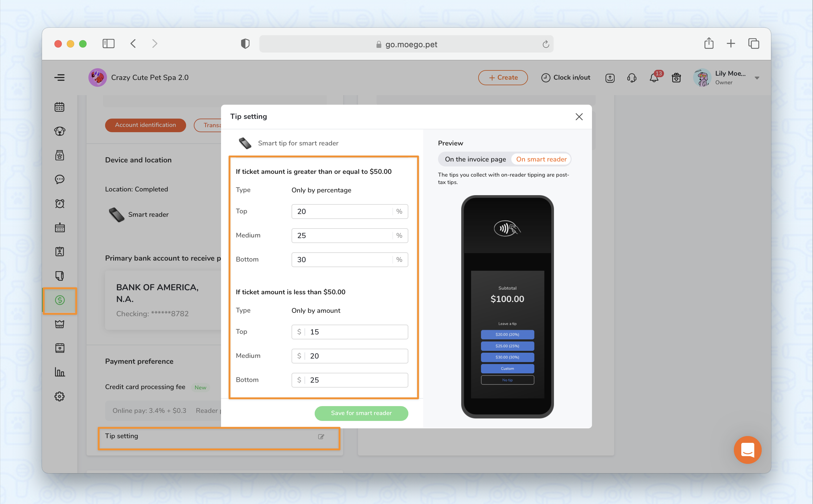Open the reports bar chart icon
Viewport: 813px width, 504px height.
coord(59,372)
